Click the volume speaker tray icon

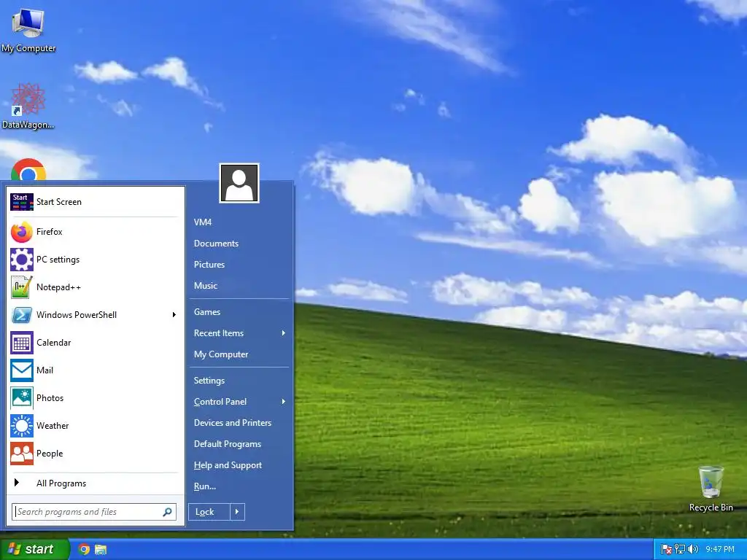point(693,550)
